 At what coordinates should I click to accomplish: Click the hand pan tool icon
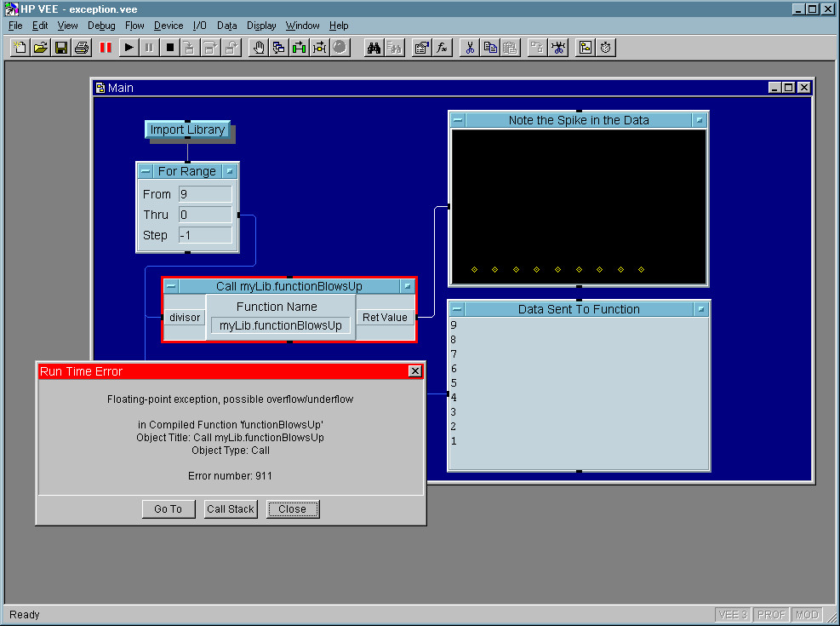[259, 48]
